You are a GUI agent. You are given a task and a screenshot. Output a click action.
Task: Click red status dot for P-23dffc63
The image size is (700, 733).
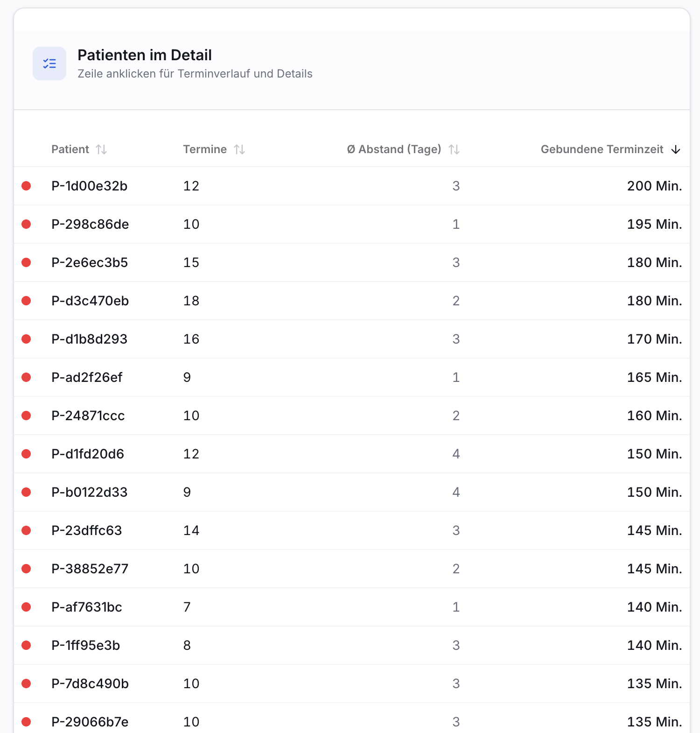point(26,530)
